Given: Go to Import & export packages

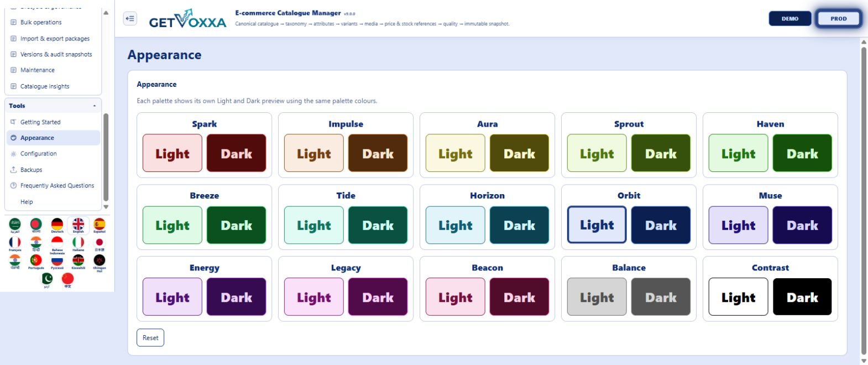Looking at the screenshot, I should click(x=53, y=39).
